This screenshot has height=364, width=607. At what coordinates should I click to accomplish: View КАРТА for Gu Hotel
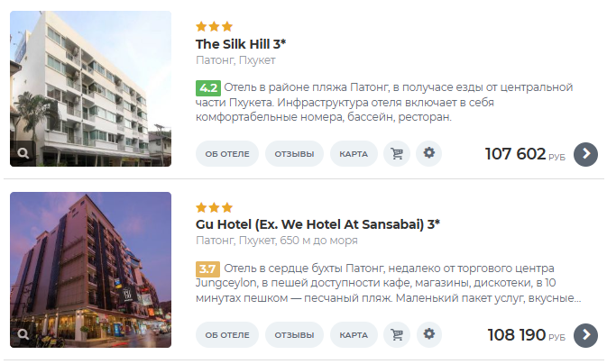[354, 334]
